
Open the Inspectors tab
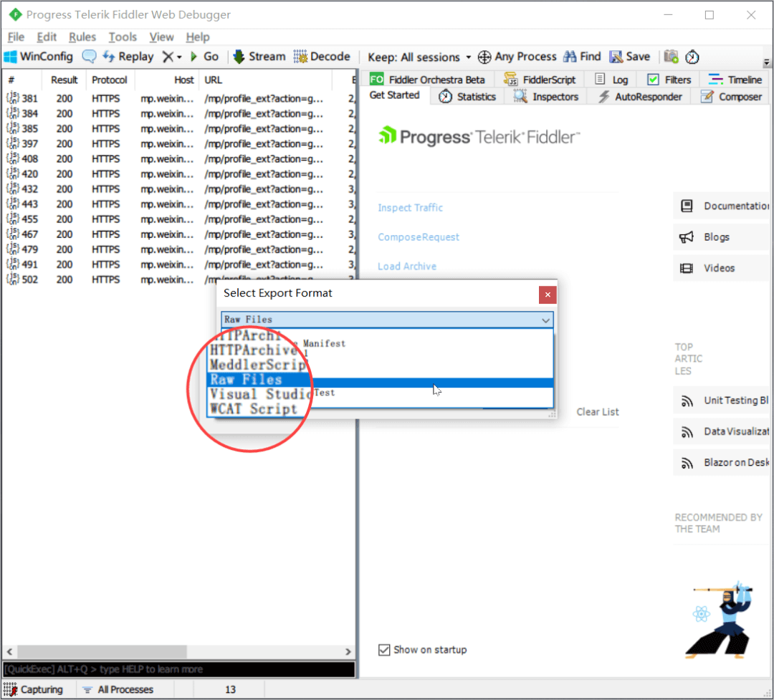(545, 97)
